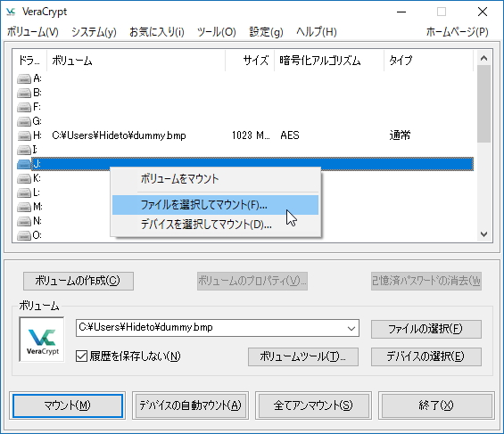
Task: Toggle the 履歴を保存しない(N) checkbox
Action: [x=82, y=356]
